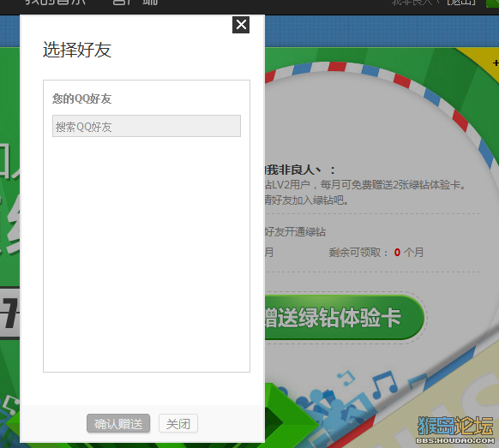Click the 好友开通绿钻 text

click(x=295, y=231)
